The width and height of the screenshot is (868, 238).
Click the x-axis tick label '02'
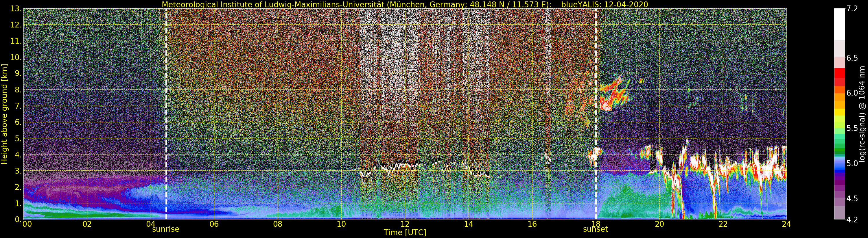[87, 224]
